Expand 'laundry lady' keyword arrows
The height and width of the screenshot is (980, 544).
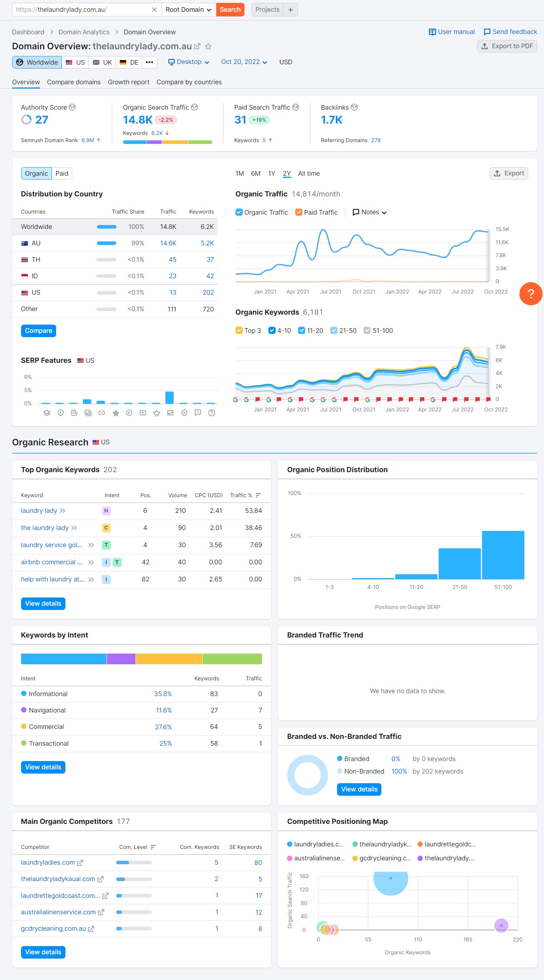pos(63,511)
